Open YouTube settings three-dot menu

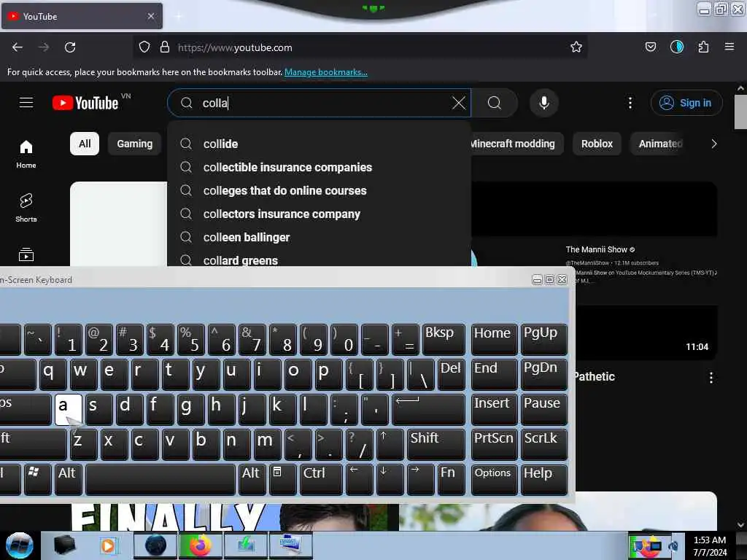(x=630, y=103)
